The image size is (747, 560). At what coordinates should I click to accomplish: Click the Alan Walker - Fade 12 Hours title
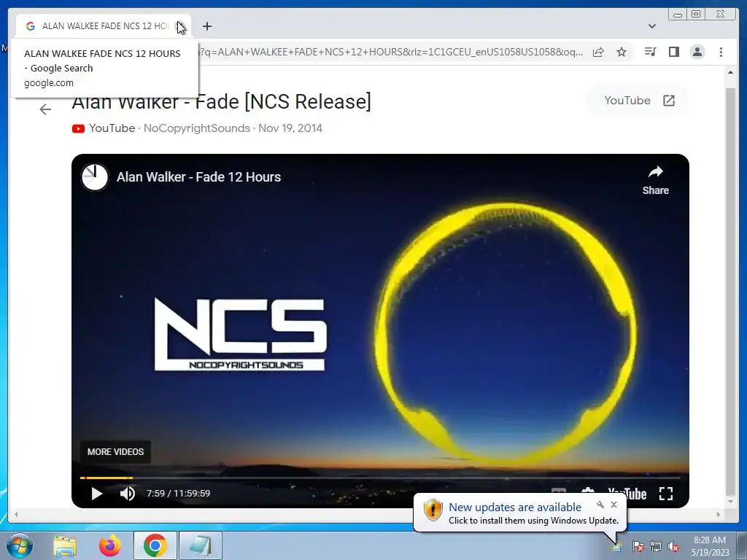point(198,177)
